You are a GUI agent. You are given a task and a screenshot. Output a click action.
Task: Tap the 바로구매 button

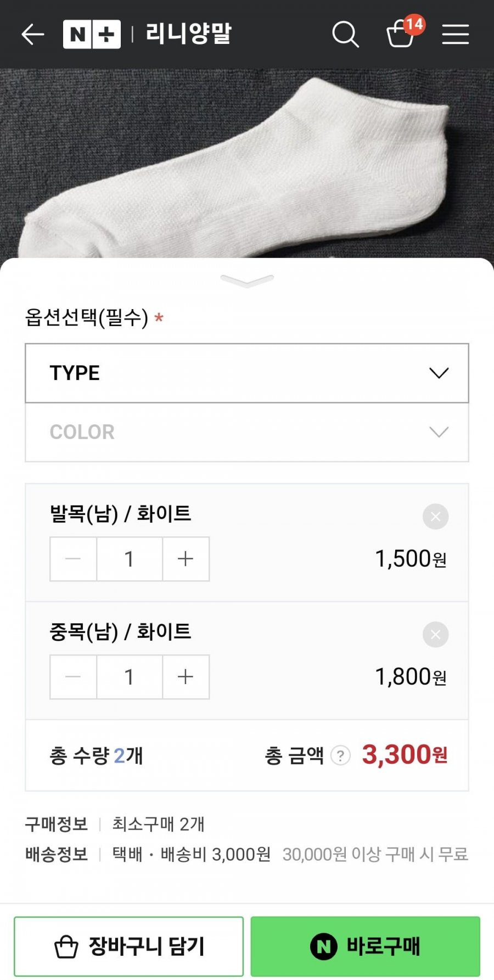click(366, 947)
